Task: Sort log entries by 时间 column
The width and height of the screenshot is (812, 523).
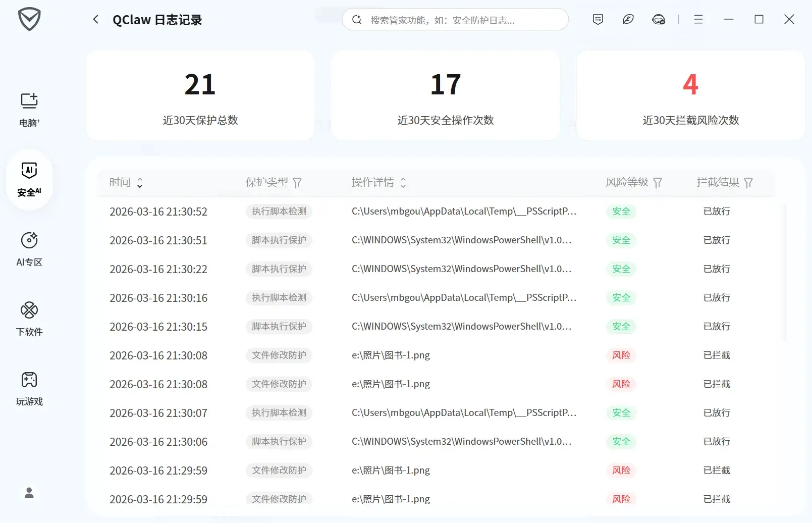Action: (x=140, y=183)
